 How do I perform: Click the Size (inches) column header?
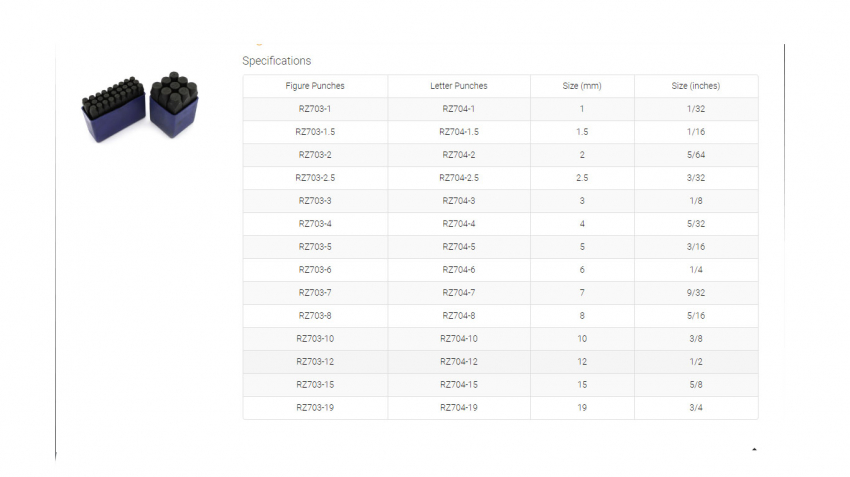[x=695, y=86]
